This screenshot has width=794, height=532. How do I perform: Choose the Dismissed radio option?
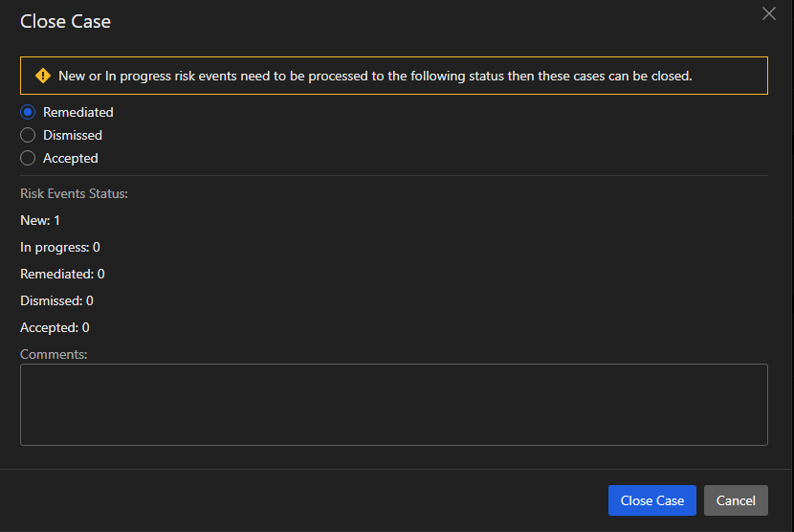(28, 135)
